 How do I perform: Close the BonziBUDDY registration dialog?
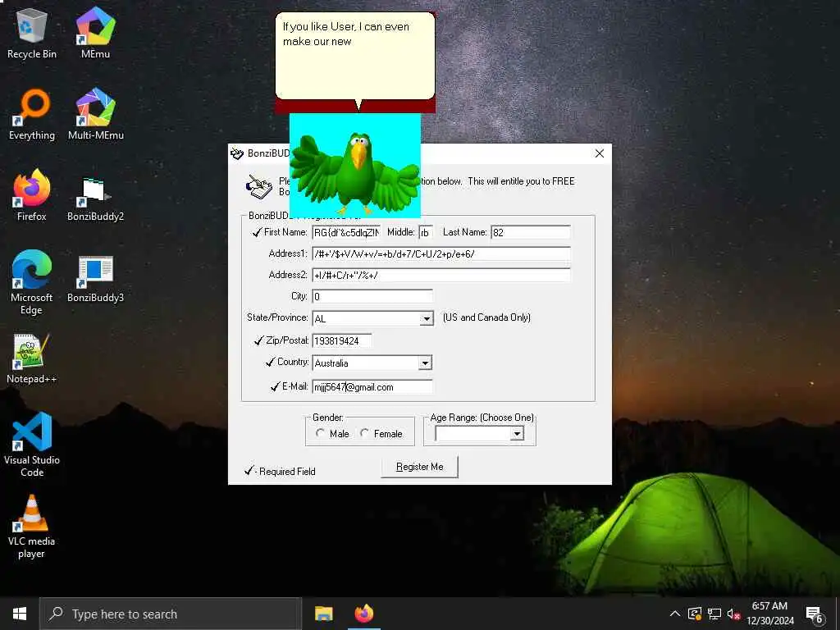(x=600, y=153)
